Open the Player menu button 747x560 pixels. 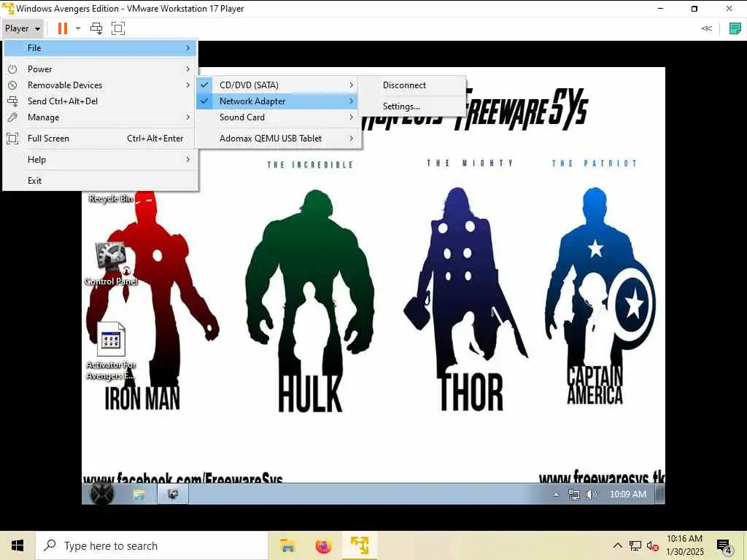click(x=23, y=28)
